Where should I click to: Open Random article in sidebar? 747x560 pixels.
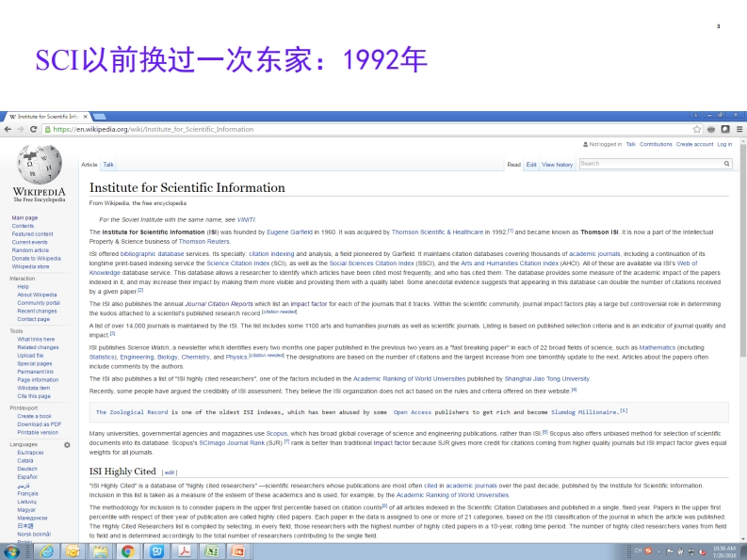click(30, 250)
